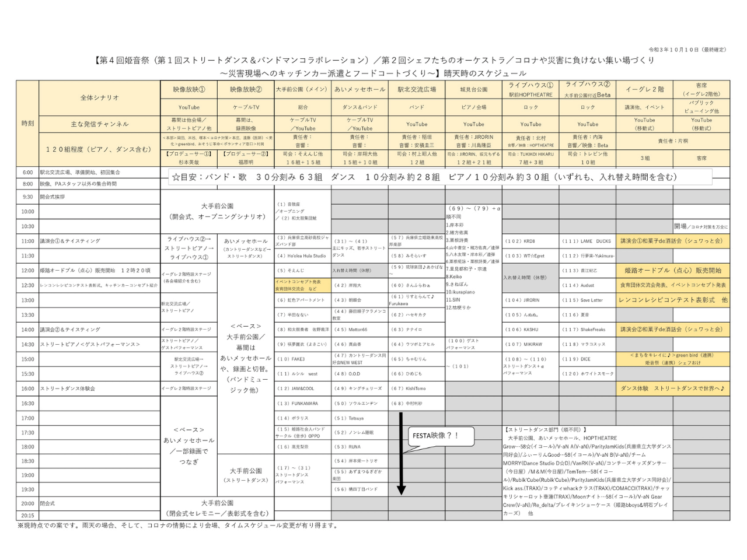Click the '大手前公園（メイン）' column header
Image resolution: width=747 pixels, height=560 pixels.
[x=302, y=90]
